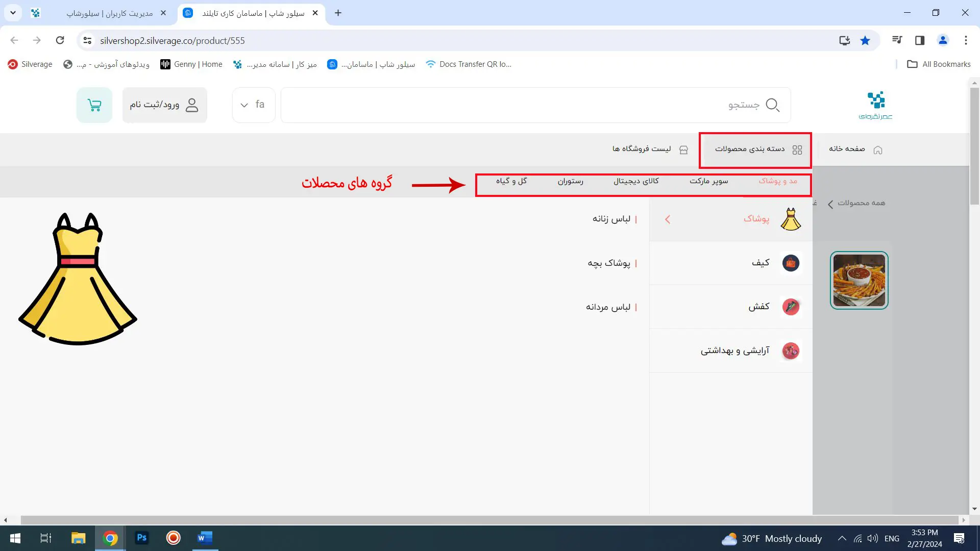Open the Windows Start button

(x=15, y=538)
